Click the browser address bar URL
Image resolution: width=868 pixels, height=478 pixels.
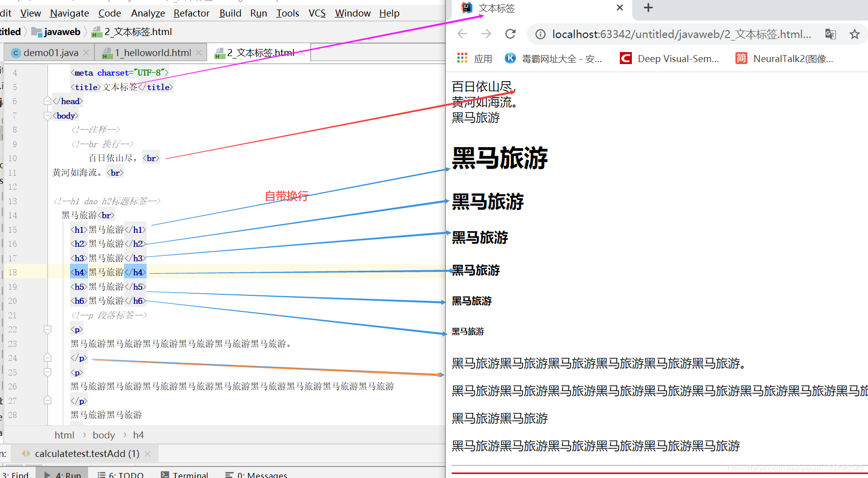pyautogui.click(x=681, y=34)
